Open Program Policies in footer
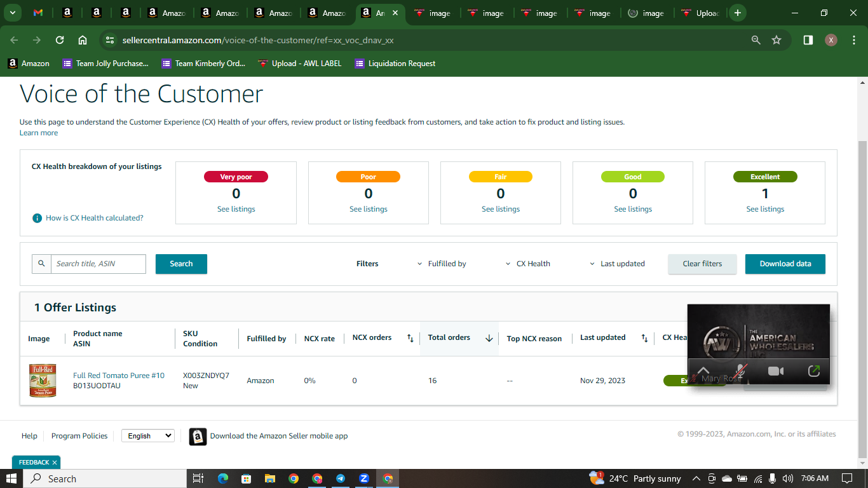868x488 pixels. click(x=79, y=436)
